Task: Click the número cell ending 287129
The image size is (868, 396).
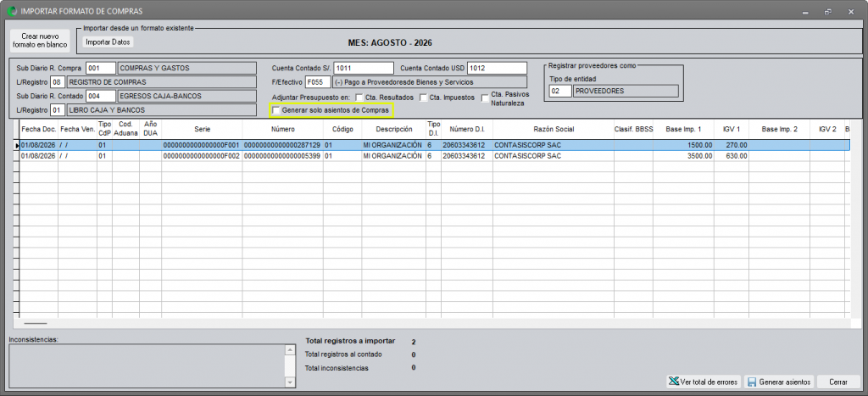Action: point(283,145)
